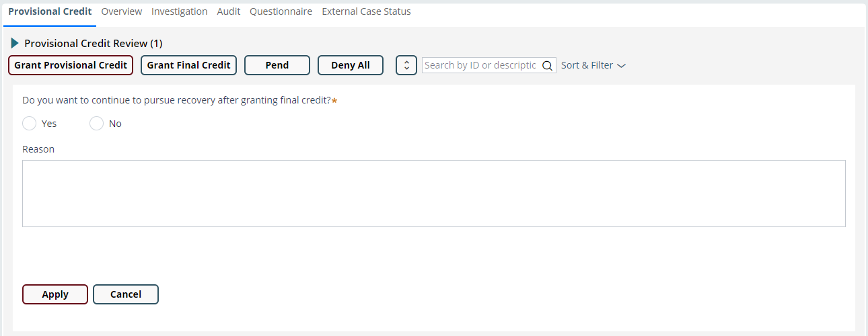The image size is (868, 336).
Task: Open the Sort & Filter dropdown
Action: pyautogui.click(x=593, y=65)
